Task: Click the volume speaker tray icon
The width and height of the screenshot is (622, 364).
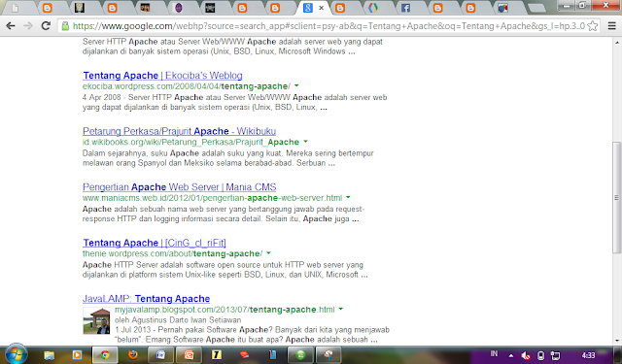Action: click(x=526, y=355)
